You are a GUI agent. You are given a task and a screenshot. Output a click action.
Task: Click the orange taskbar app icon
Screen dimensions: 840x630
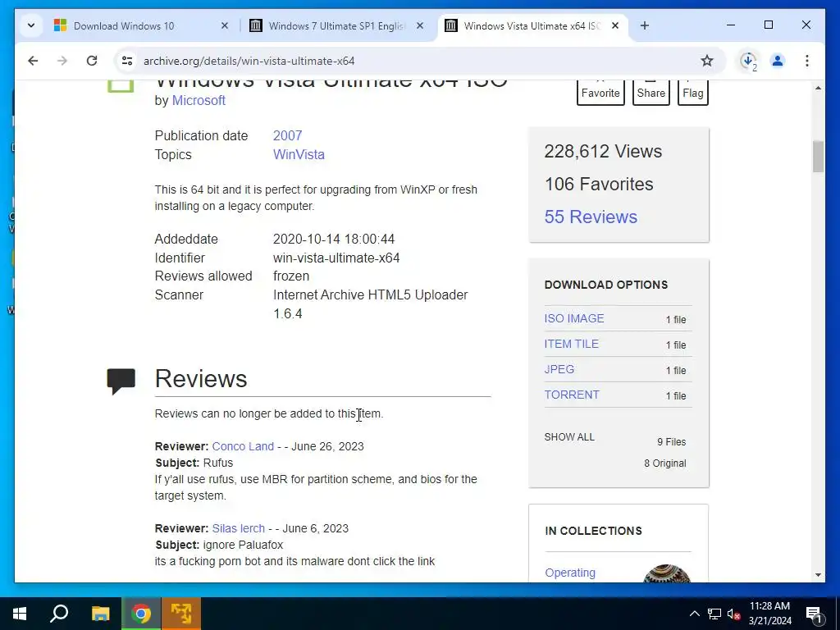coord(181,614)
